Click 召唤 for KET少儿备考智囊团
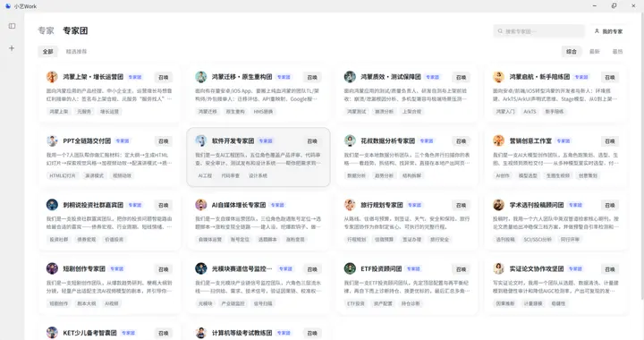The height and width of the screenshot is (340, 644). [x=164, y=334]
